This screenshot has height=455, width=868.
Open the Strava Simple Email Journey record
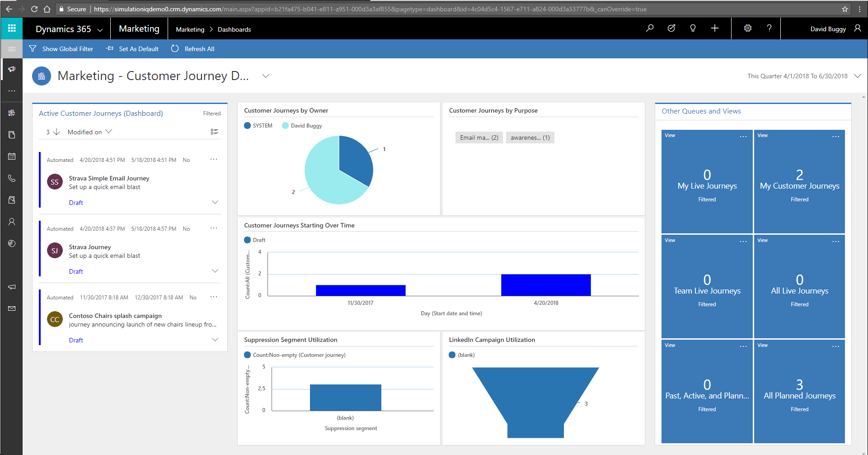click(109, 178)
